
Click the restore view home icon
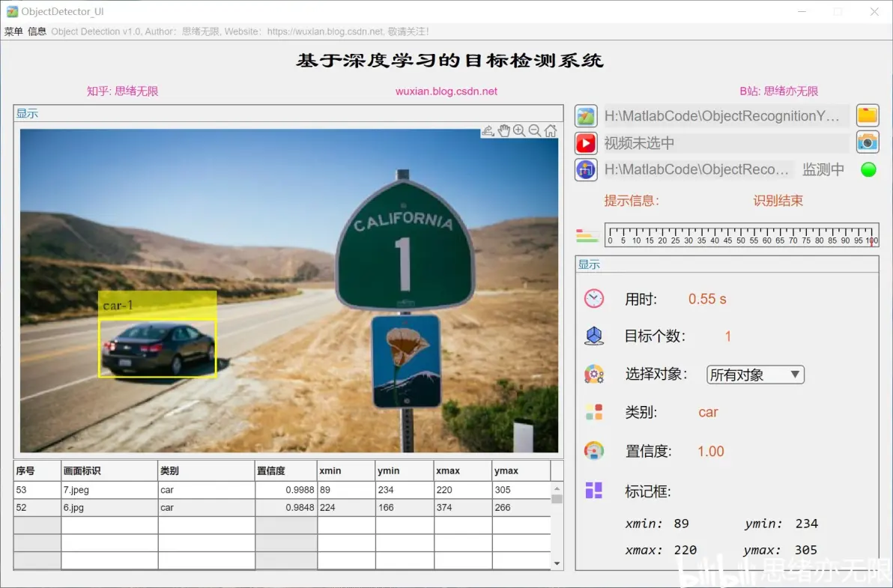coord(550,131)
